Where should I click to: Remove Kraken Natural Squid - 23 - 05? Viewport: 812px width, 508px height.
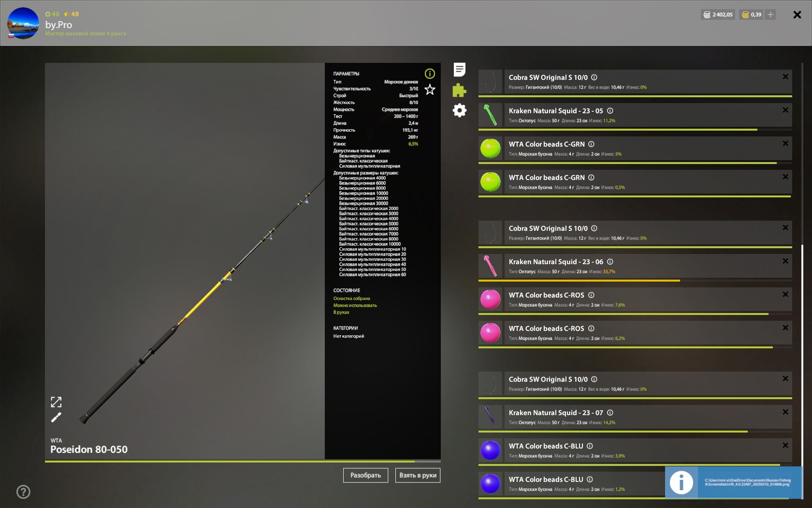tap(785, 110)
